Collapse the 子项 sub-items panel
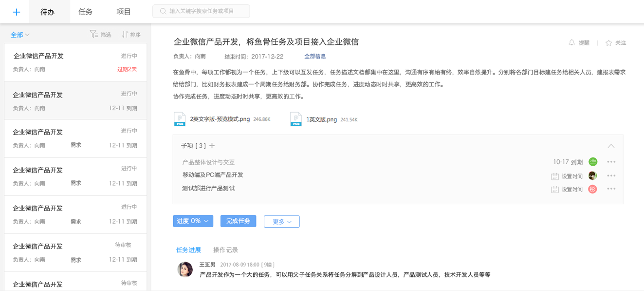 click(x=611, y=146)
